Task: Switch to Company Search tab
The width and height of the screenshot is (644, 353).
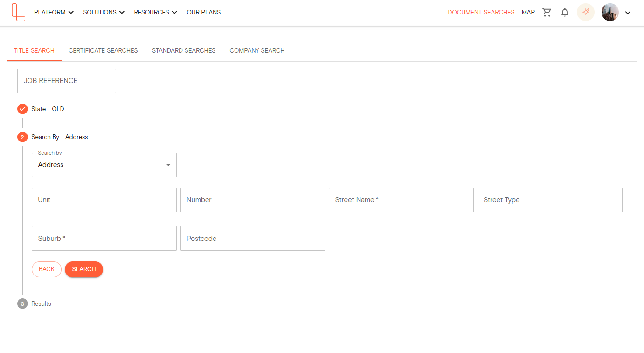Action: (257, 50)
